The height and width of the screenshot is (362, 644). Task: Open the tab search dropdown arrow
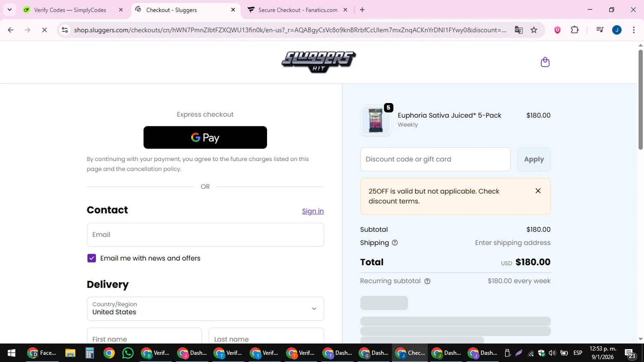tap(9, 10)
